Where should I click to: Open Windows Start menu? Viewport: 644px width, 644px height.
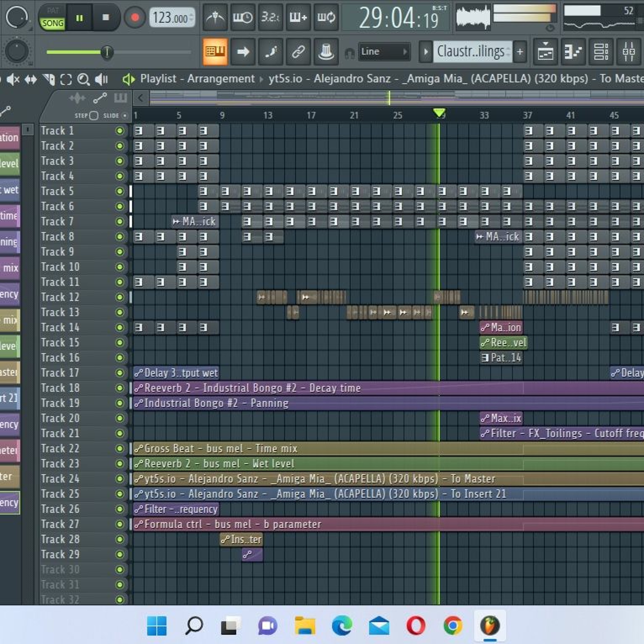click(x=157, y=626)
